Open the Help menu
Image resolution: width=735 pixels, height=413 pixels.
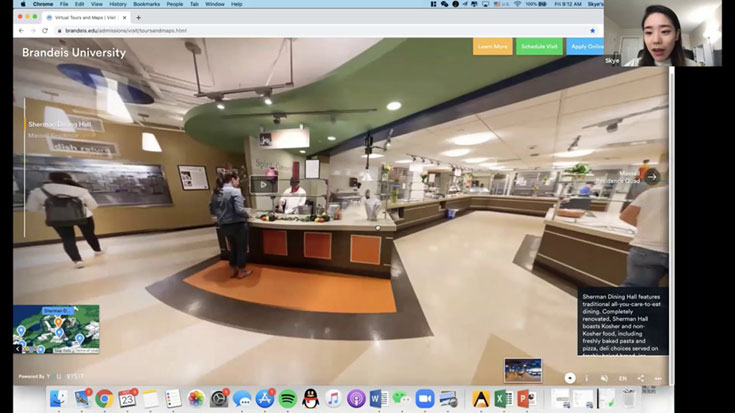(237, 4)
